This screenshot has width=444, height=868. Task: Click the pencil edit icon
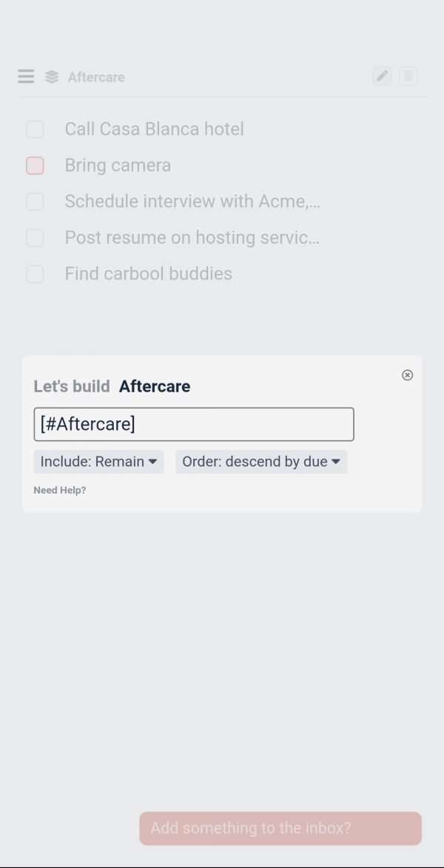click(382, 76)
